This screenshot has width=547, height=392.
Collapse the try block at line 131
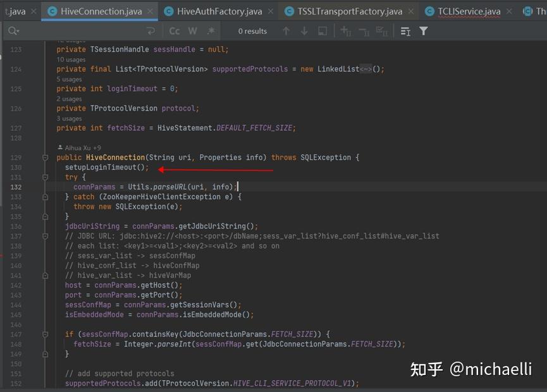click(44, 177)
